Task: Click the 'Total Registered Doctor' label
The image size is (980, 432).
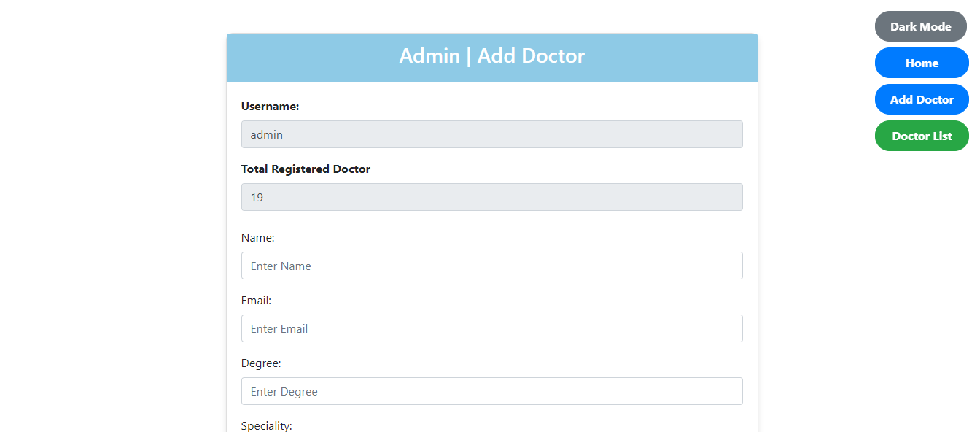Action: click(x=306, y=169)
